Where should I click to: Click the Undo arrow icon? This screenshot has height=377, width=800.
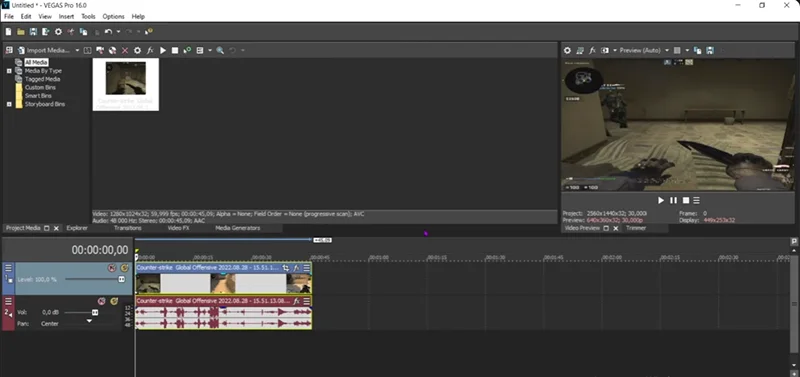108,32
